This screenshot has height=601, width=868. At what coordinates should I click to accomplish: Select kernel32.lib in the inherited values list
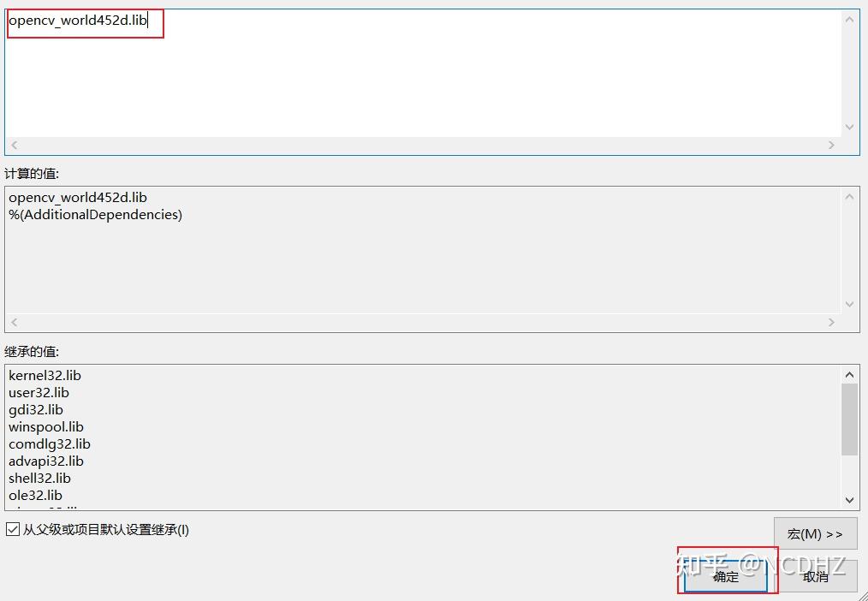[45, 375]
